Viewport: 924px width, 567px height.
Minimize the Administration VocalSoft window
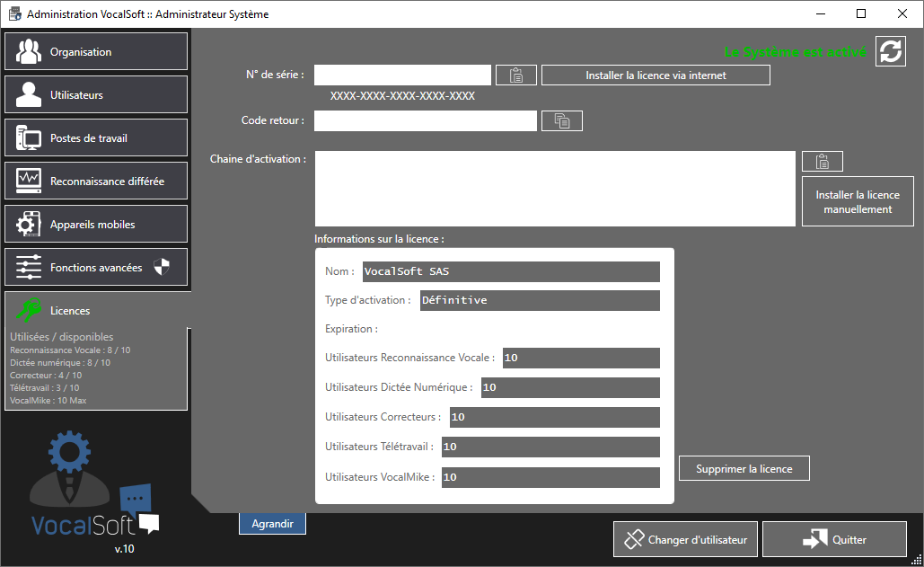click(x=821, y=13)
